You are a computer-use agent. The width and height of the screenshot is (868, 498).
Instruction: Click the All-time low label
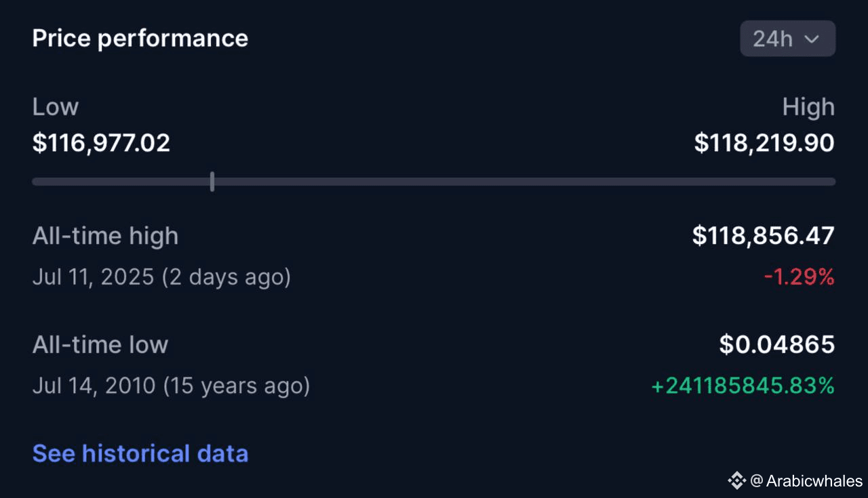click(x=100, y=345)
